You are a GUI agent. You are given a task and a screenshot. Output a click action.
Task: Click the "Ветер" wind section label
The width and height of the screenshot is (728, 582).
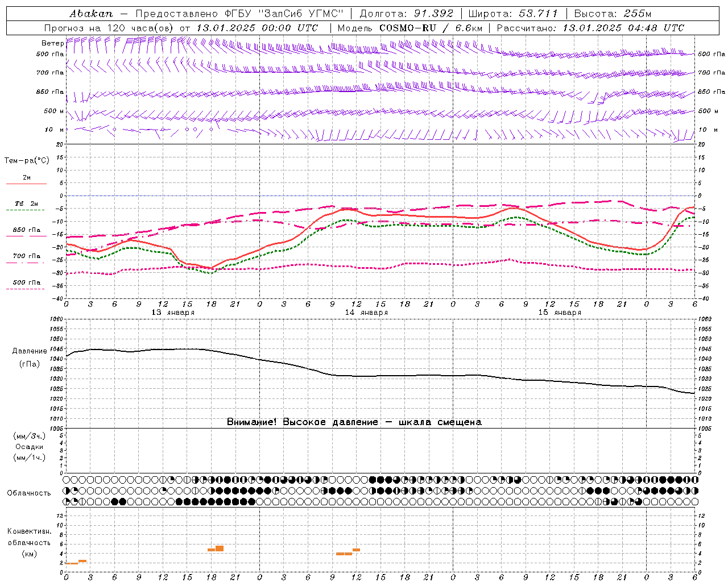(52, 43)
